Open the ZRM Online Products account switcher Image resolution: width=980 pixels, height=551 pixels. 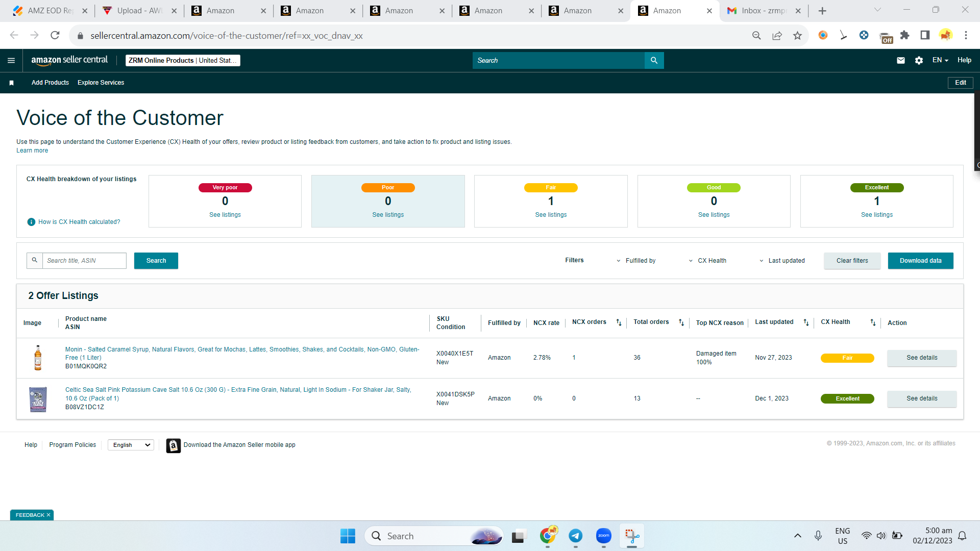click(183, 60)
